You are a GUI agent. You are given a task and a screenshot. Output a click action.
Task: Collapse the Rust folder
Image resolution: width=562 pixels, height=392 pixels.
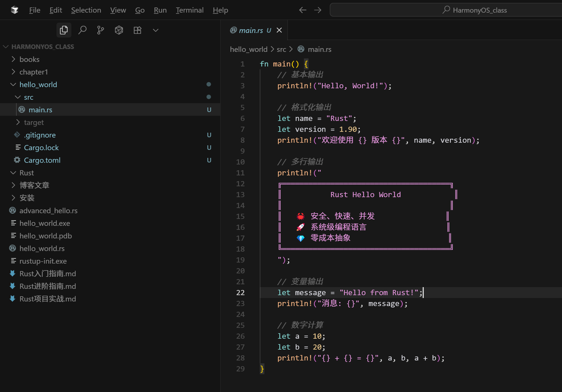pyautogui.click(x=110, y=173)
